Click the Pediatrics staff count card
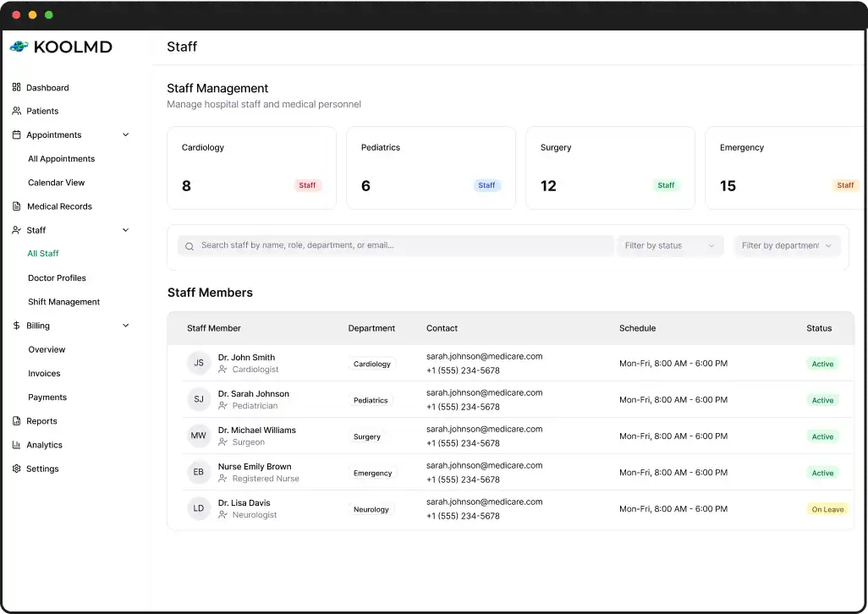This screenshot has height=614, width=868. point(431,167)
